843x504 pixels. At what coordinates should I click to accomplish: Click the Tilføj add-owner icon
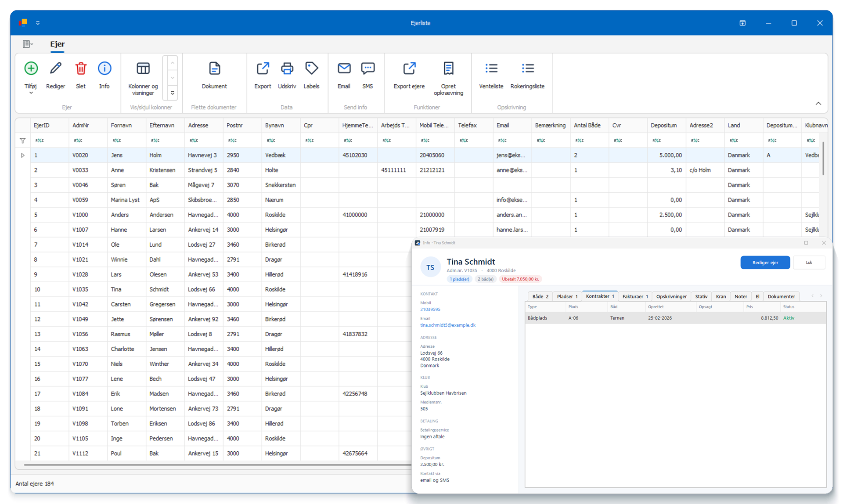(x=31, y=68)
